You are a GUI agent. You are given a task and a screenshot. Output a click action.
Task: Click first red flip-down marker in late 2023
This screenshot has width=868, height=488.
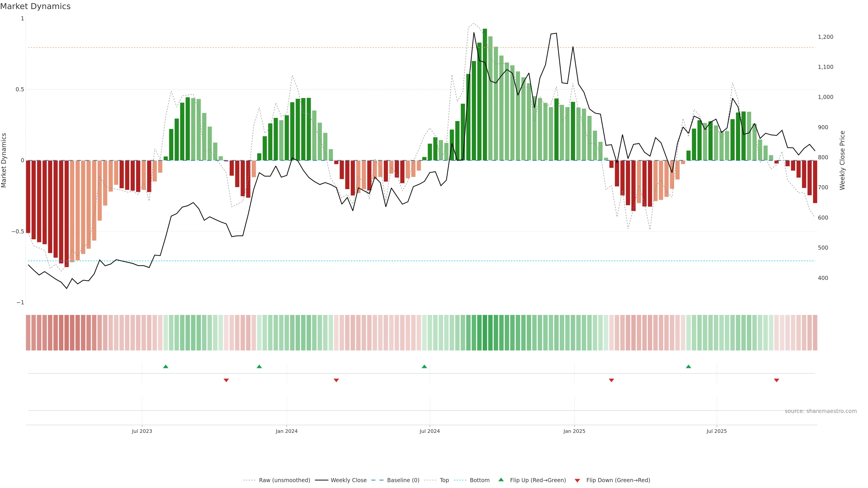(x=226, y=380)
